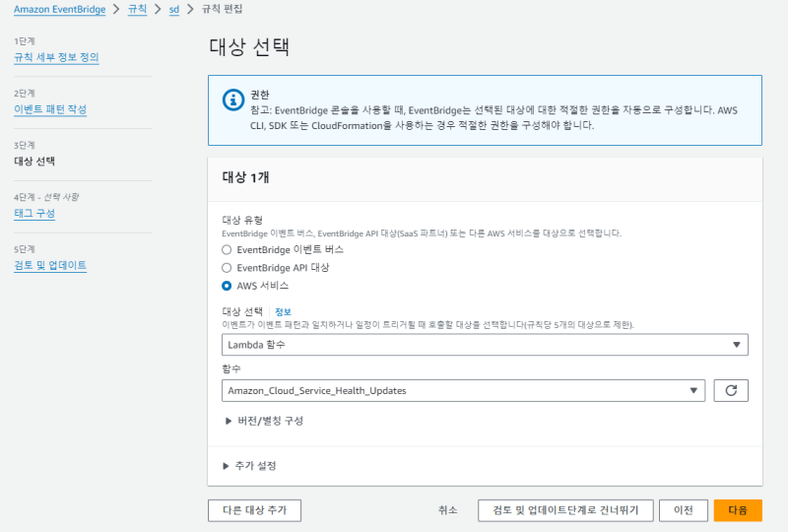The image size is (788, 532).
Task: Click 정보 link next to 대상 선택
Action: pyautogui.click(x=283, y=311)
